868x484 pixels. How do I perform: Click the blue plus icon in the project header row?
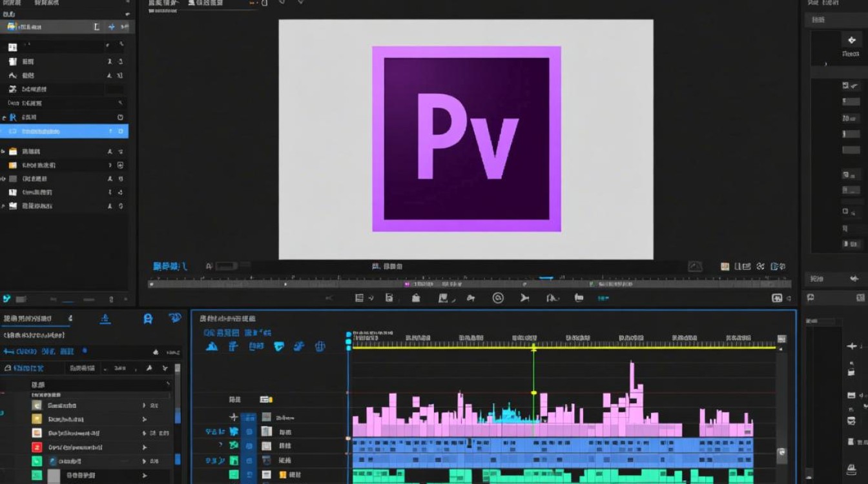111,27
